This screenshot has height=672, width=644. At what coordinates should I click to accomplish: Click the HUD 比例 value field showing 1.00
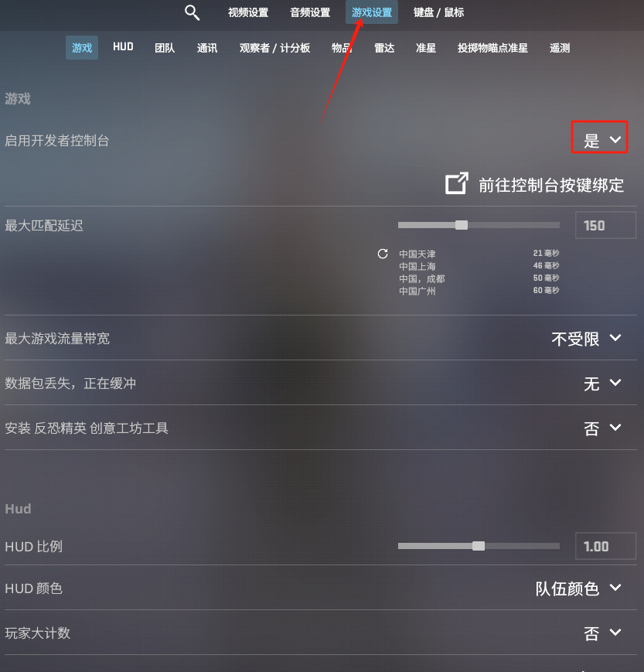click(x=605, y=546)
